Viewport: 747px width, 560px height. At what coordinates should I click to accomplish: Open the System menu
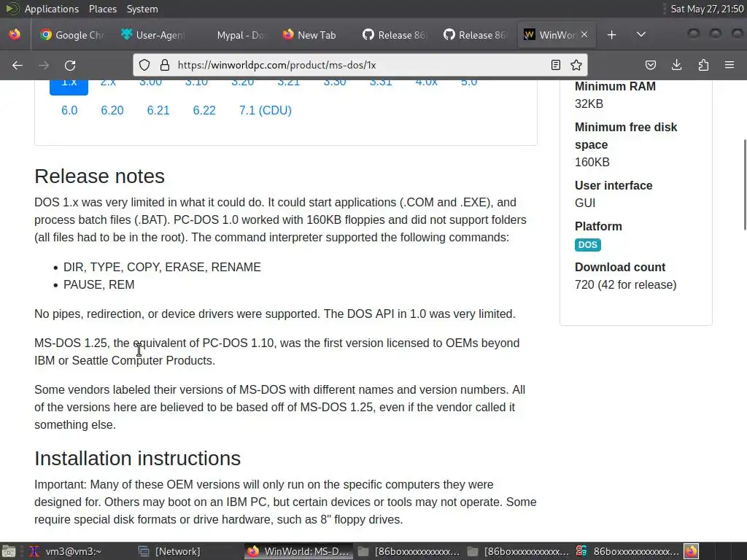coord(142,9)
